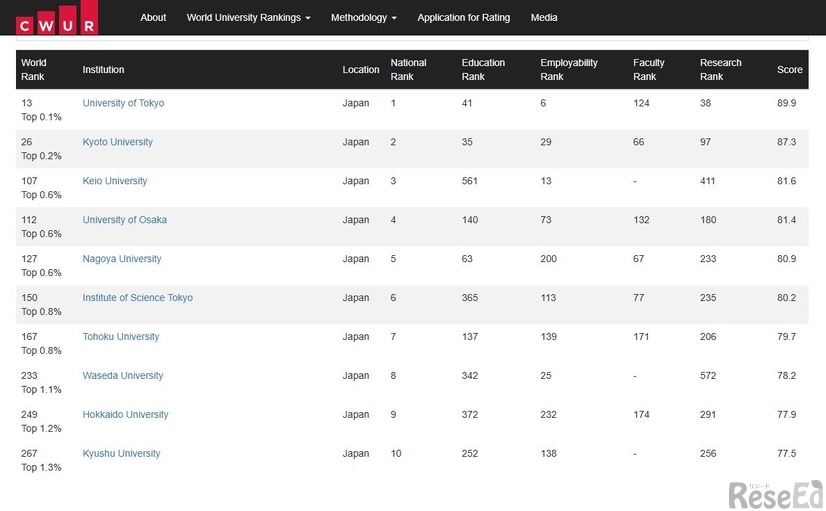Select world rank 107 of Keio University
This screenshot has width=826, height=511.
click(29, 181)
